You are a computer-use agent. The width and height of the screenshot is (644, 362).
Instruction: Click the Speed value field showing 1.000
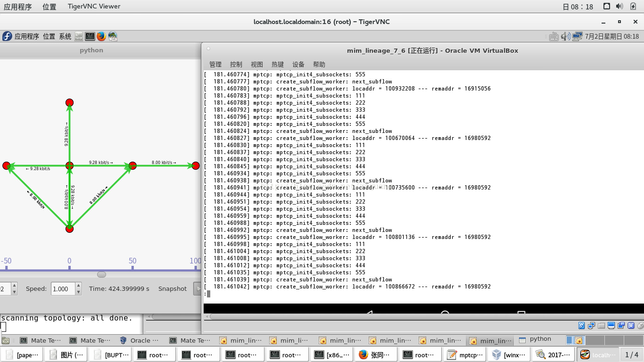pyautogui.click(x=63, y=289)
